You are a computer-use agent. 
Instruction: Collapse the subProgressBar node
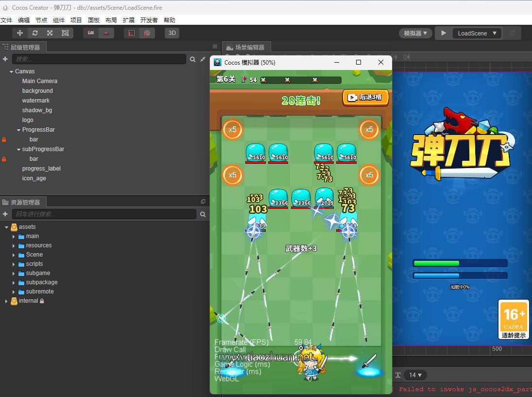point(18,149)
